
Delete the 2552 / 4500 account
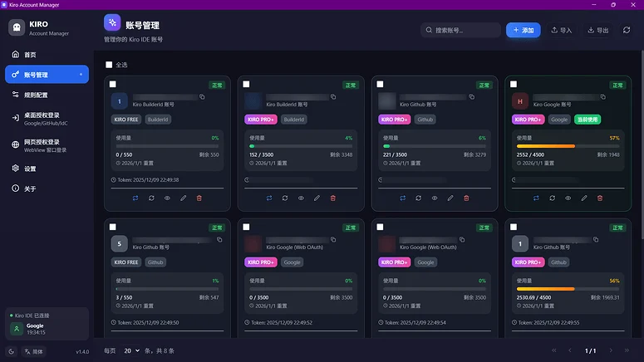[x=600, y=198]
